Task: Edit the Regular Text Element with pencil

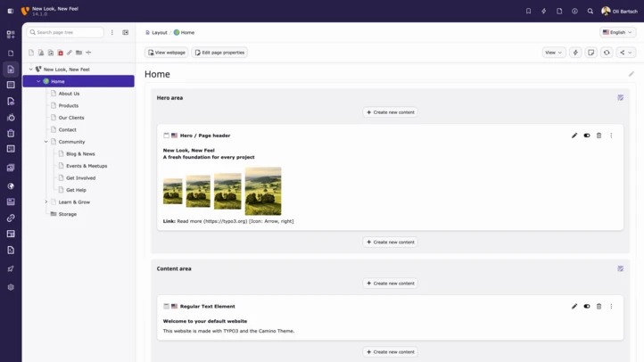Action: 574,306
